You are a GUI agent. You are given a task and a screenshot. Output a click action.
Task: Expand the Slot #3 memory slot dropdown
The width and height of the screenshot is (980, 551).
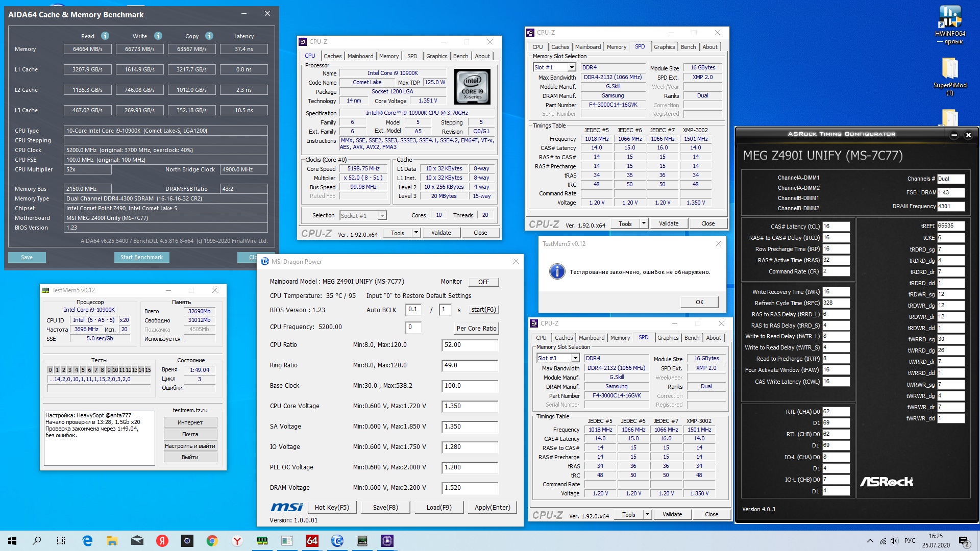click(x=575, y=358)
